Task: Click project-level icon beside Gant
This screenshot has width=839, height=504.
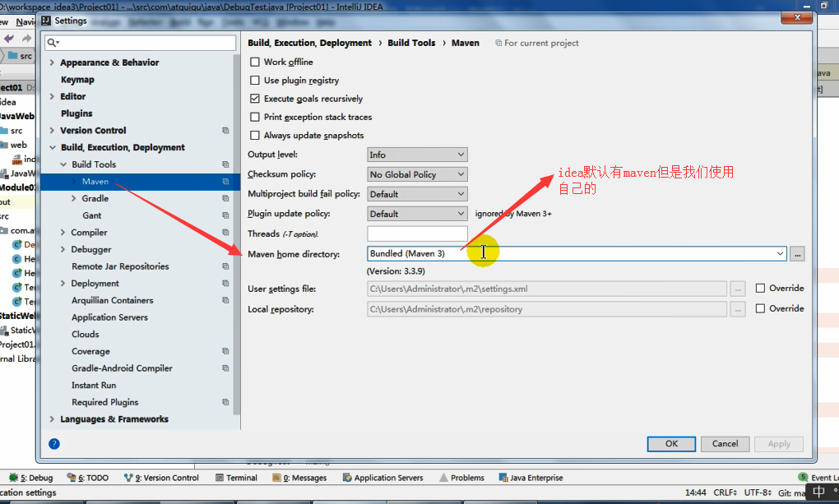Action: [x=225, y=215]
